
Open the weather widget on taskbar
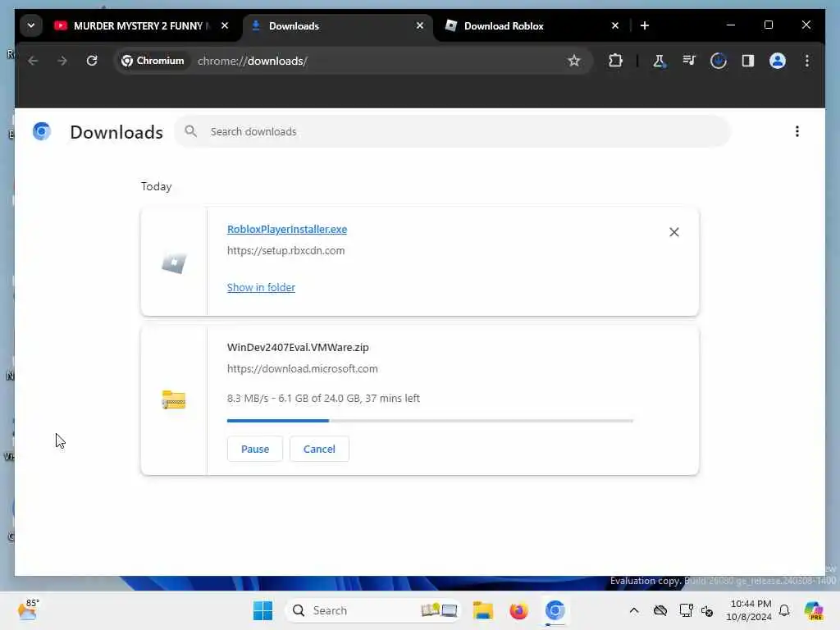coord(28,610)
